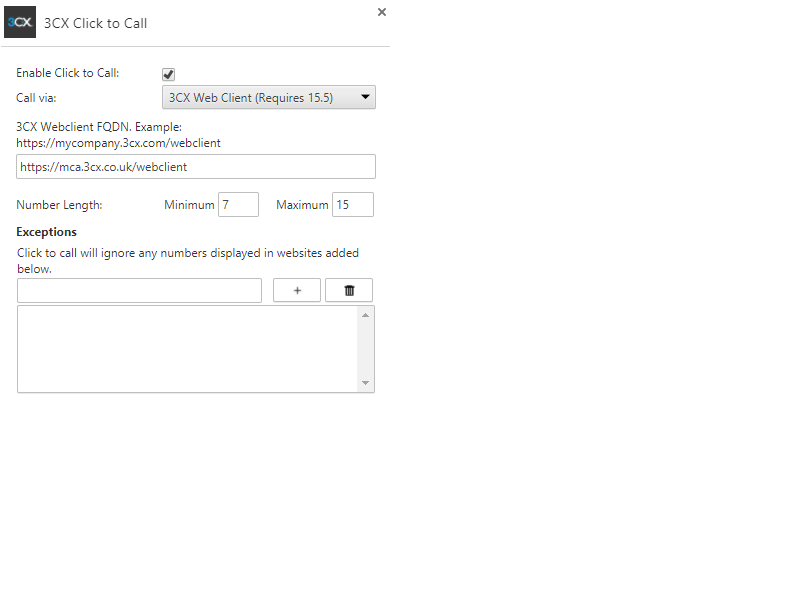Add exception with the plus button
Viewport: 800px width, 600px height.
[297, 290]
